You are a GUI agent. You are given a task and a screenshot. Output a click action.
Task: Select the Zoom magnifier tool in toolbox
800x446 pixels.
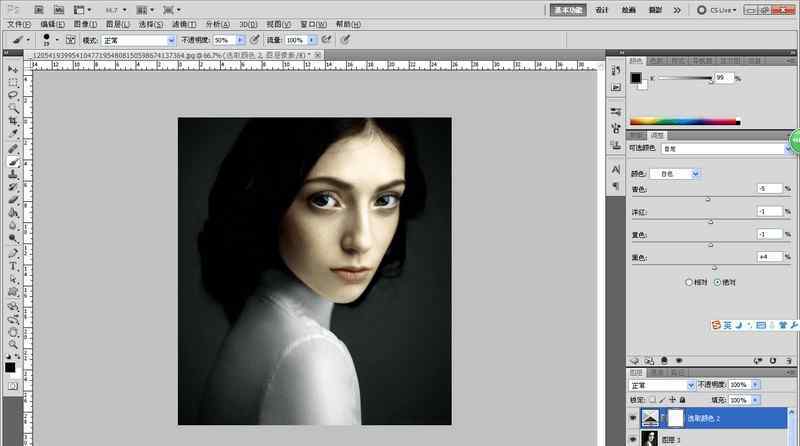pyautogui.click(x=13, y=343)
